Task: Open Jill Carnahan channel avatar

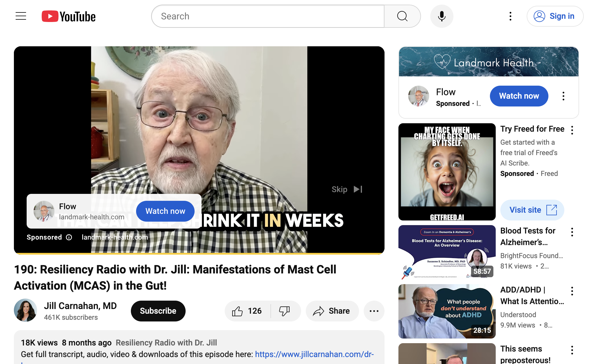Action: click(25, 310)
